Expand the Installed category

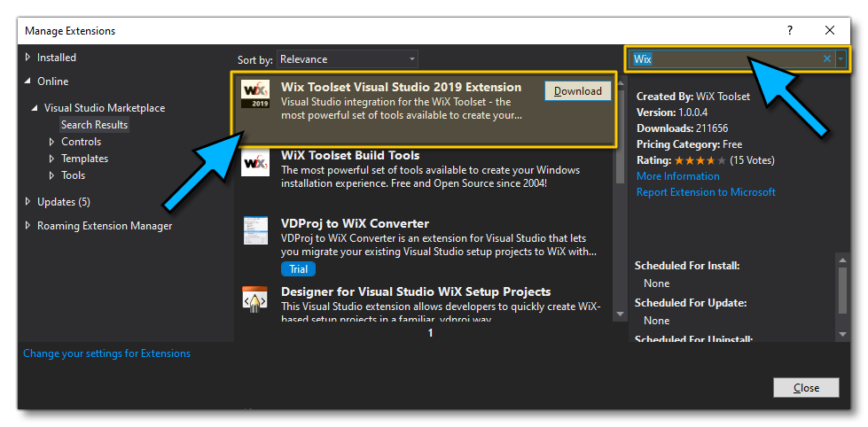coord(28,58)
